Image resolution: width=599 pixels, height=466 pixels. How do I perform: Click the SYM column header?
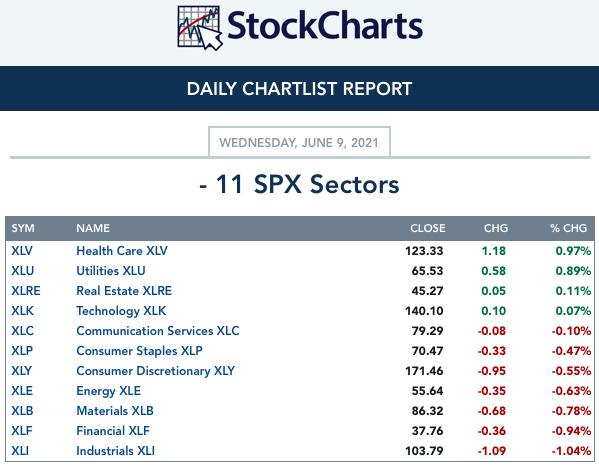click(23, 228)
